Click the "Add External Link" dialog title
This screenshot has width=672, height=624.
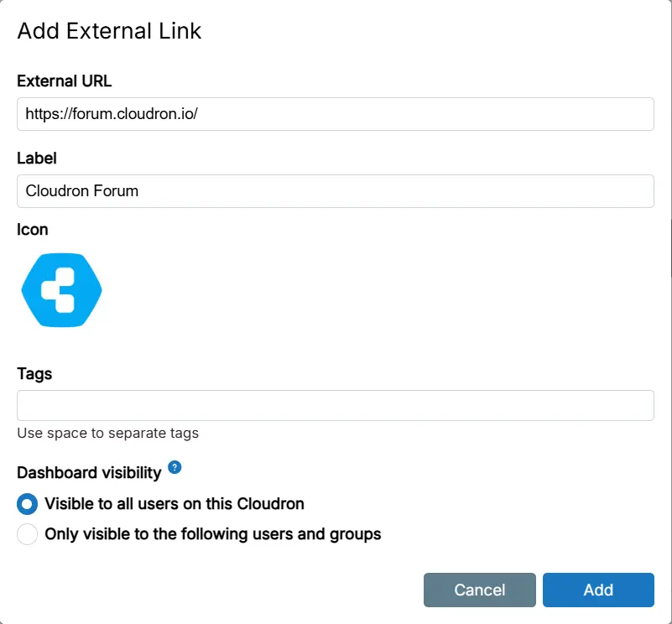click(110, 32)
